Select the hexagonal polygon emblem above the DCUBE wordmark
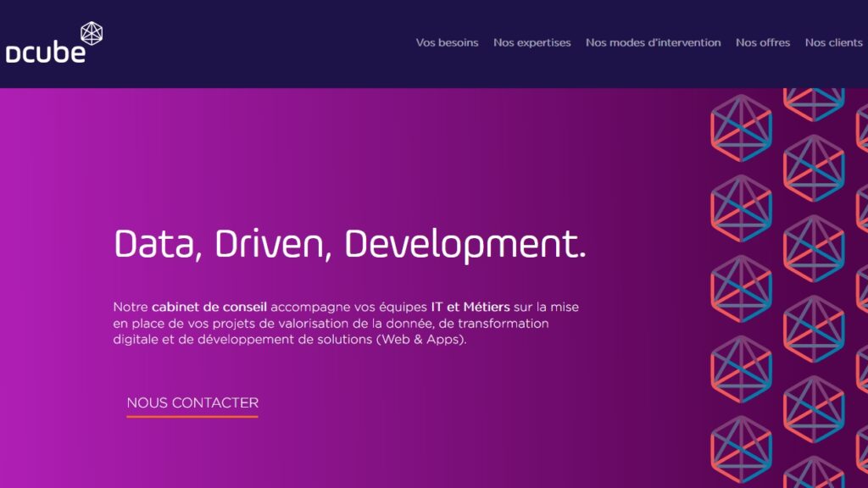This screenshot has width=868, height=488. click(90, 32)
